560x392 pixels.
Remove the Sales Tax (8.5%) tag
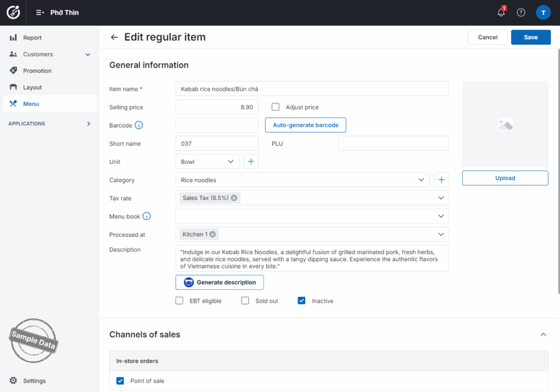tap(234, 198)
